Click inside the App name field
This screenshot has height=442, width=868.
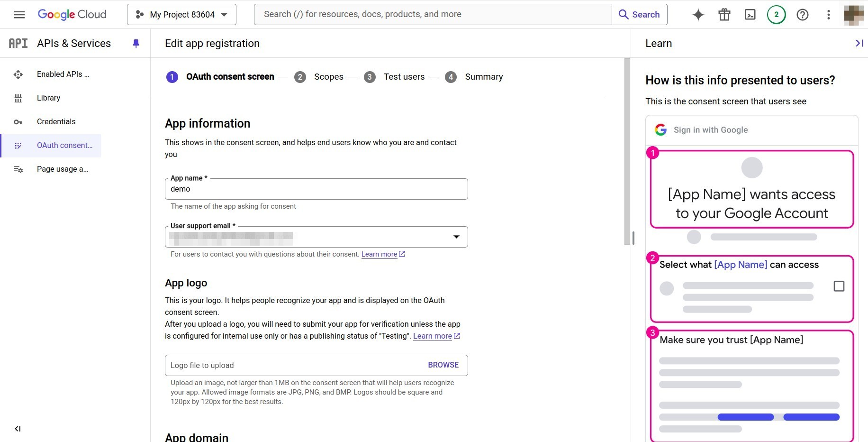pos(316,189)
